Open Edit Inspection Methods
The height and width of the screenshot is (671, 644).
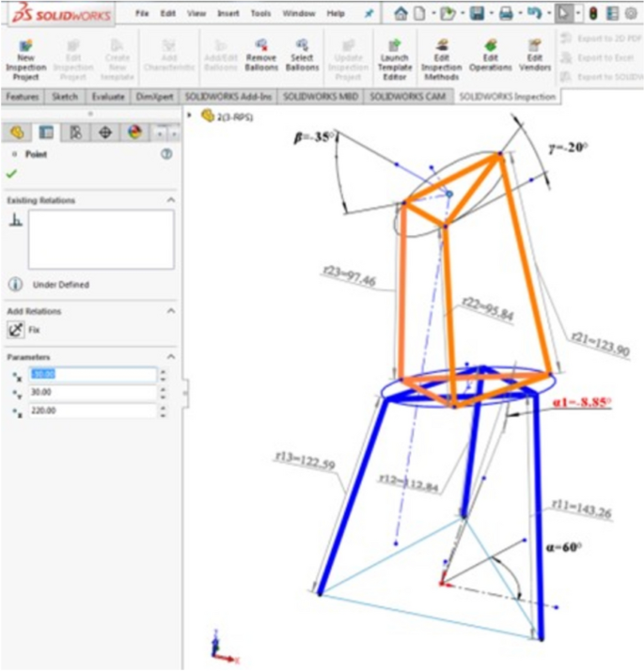pyautogui.click(x=441, y=60)
